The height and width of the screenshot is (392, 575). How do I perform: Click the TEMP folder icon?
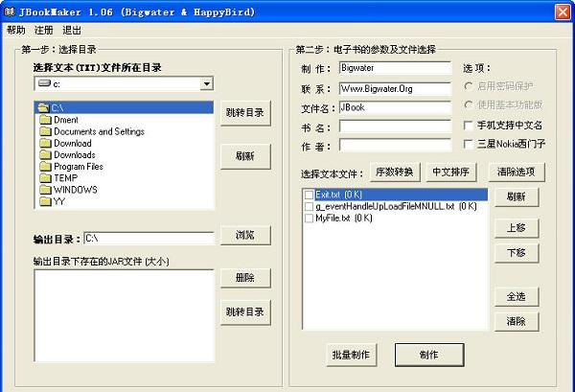point(45,178)
